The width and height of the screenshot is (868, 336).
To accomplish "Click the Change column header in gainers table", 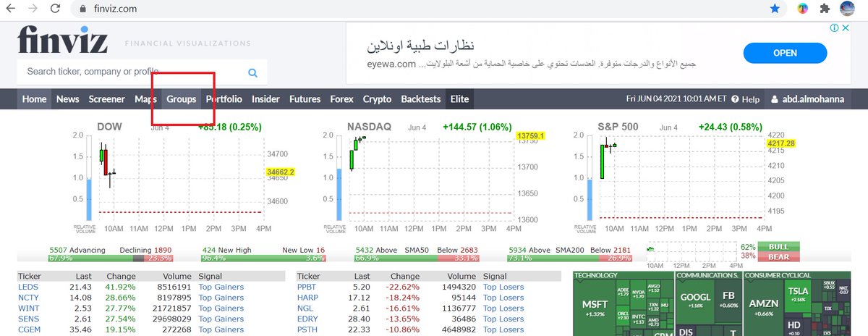I will coord(121,276).
